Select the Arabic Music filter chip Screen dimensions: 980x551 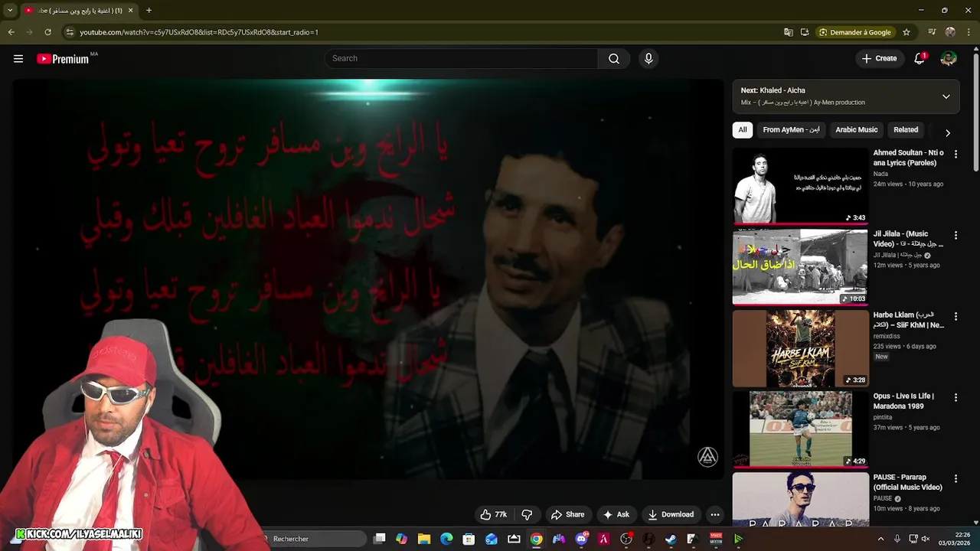tap(856, 130)
